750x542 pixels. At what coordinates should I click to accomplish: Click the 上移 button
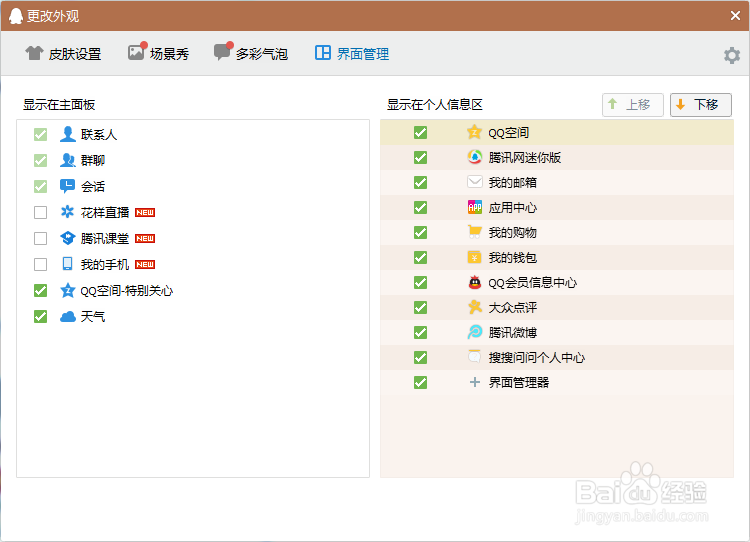pos(632,105)
